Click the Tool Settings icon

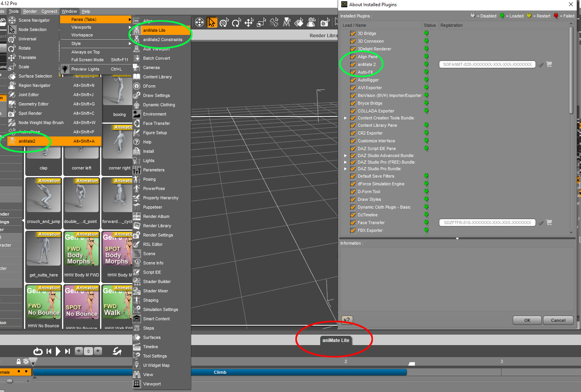(x=137, y=356)
